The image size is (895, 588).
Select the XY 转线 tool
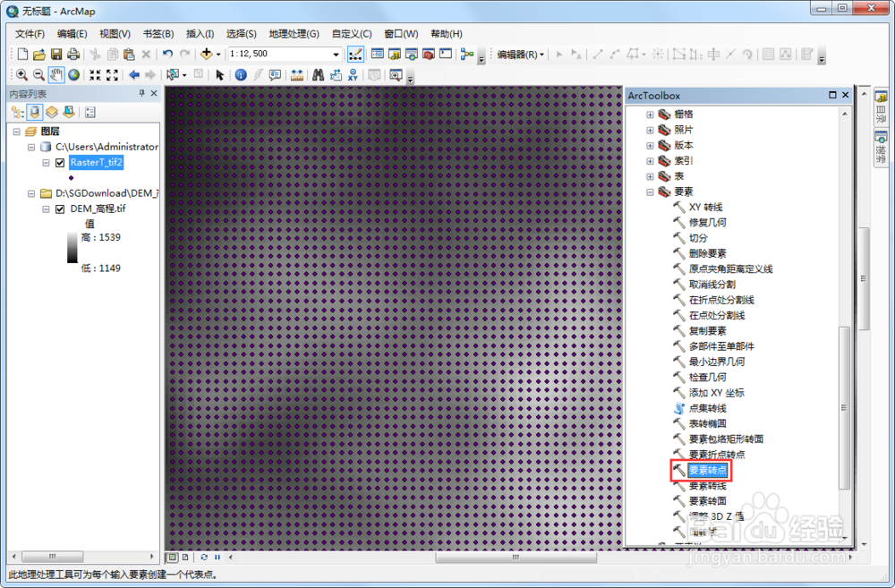point(705,207)
